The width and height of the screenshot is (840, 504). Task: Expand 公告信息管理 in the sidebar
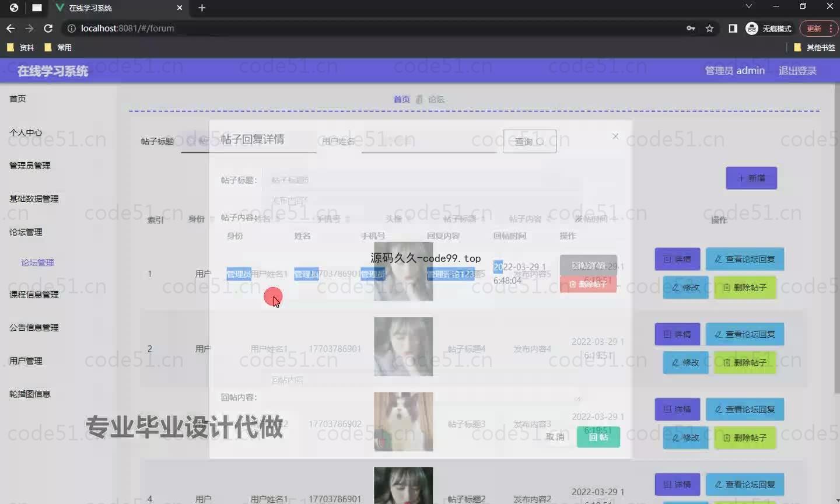(34, 328)
